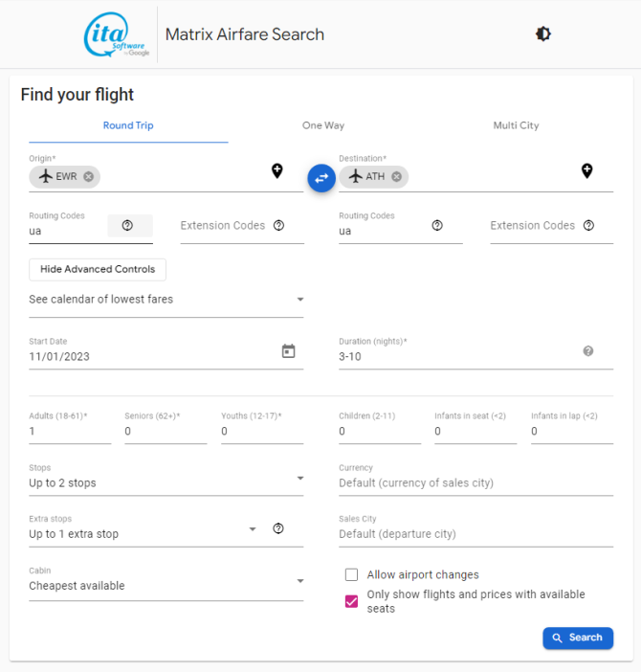Open the Start Date calendar picker
The image size is (641, 672).
[x=289, y=351]
